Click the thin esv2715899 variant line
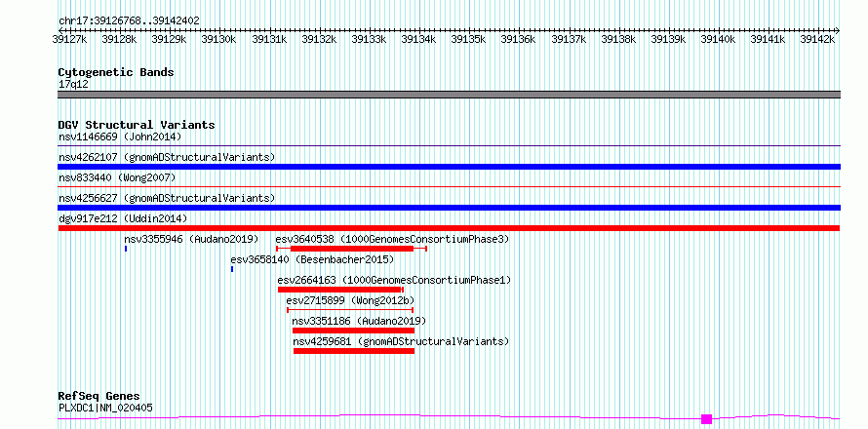 click(350, 310)
